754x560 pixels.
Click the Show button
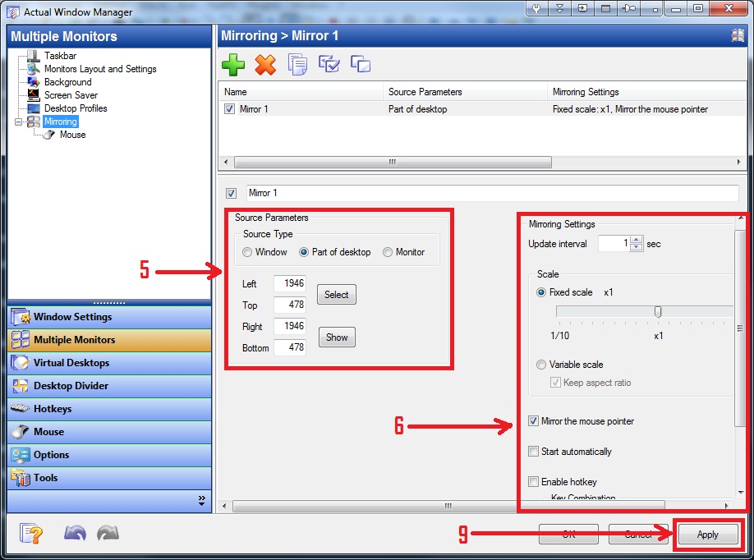337,337
